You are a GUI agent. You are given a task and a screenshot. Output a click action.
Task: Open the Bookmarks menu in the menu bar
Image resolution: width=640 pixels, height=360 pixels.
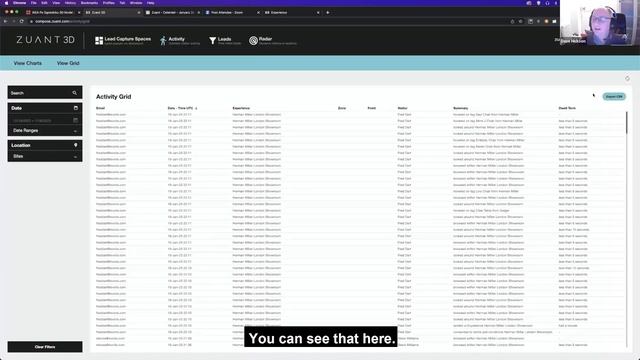pyautogui.click(x=89, y=3)
